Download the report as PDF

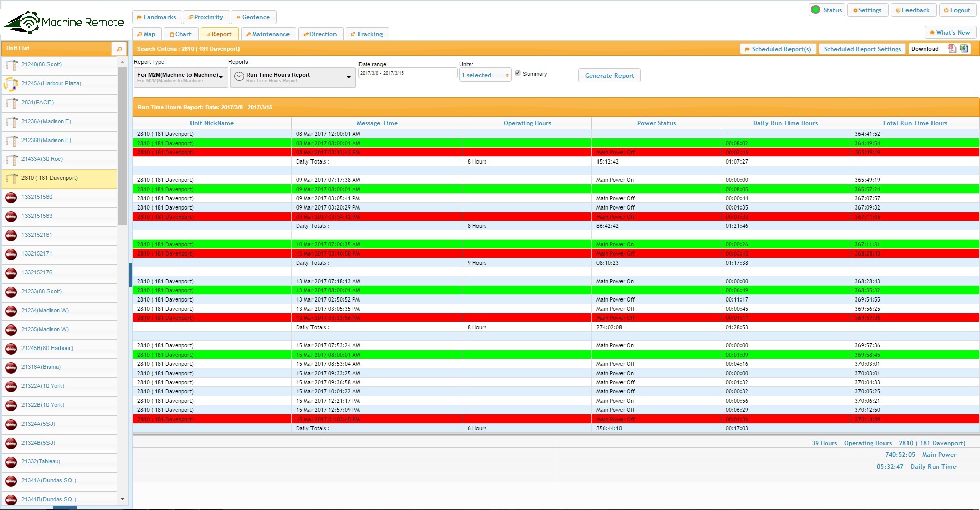pyautogui.click(x=951, y=49)
